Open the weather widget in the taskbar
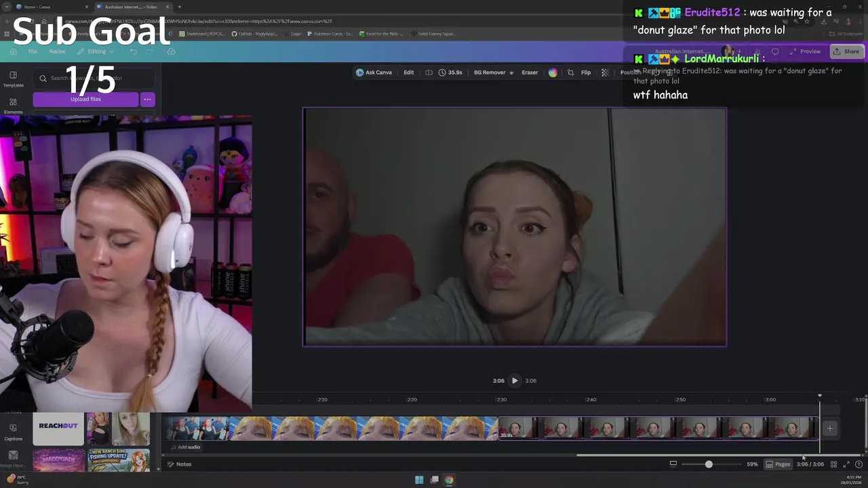Image resolution: width=868 pixels, height=488 pixels. coord(18,480)
